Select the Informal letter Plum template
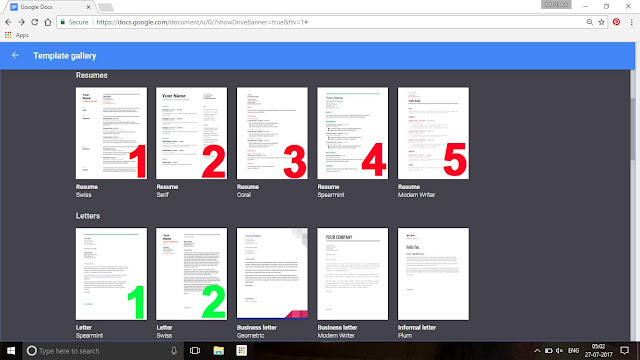Image resolution: width=640 pixels, height=360 pixels. [433, 273]
